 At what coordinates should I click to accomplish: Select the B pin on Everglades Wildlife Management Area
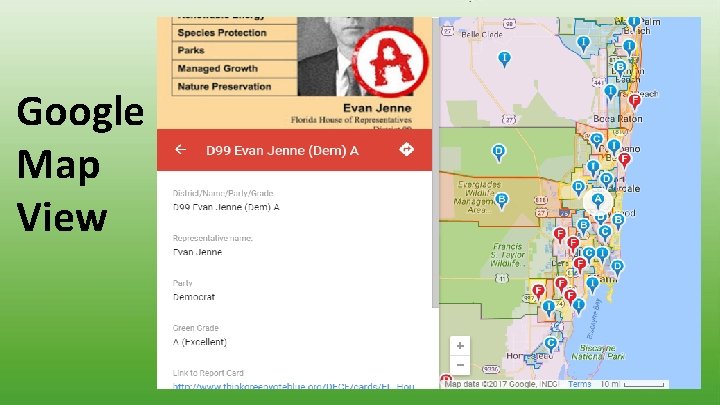click(x=501, y=201)
